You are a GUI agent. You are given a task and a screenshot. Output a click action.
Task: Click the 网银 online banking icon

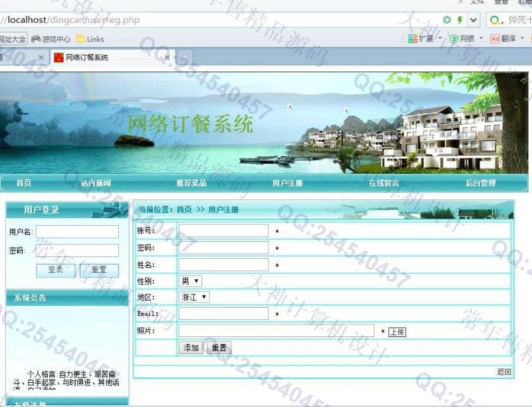454,39
